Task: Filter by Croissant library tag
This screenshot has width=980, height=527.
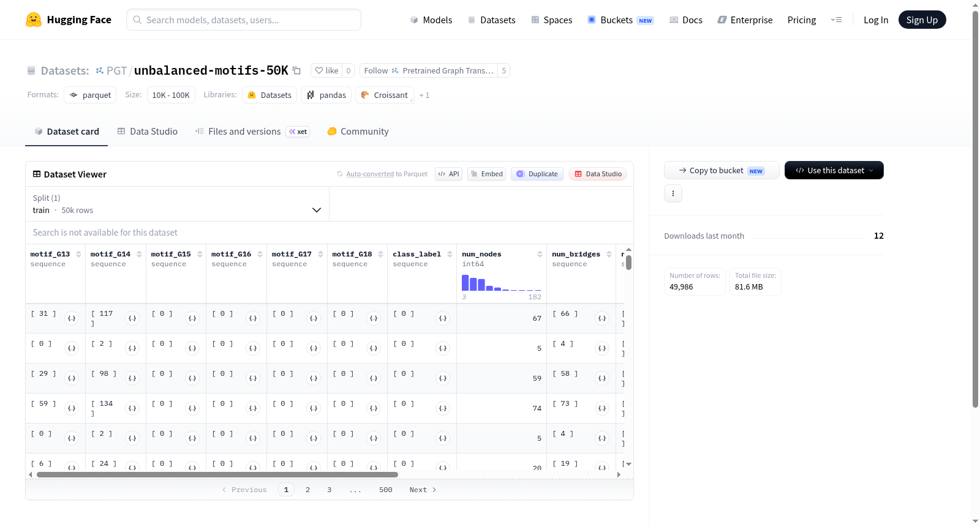Action: point(385,95)
